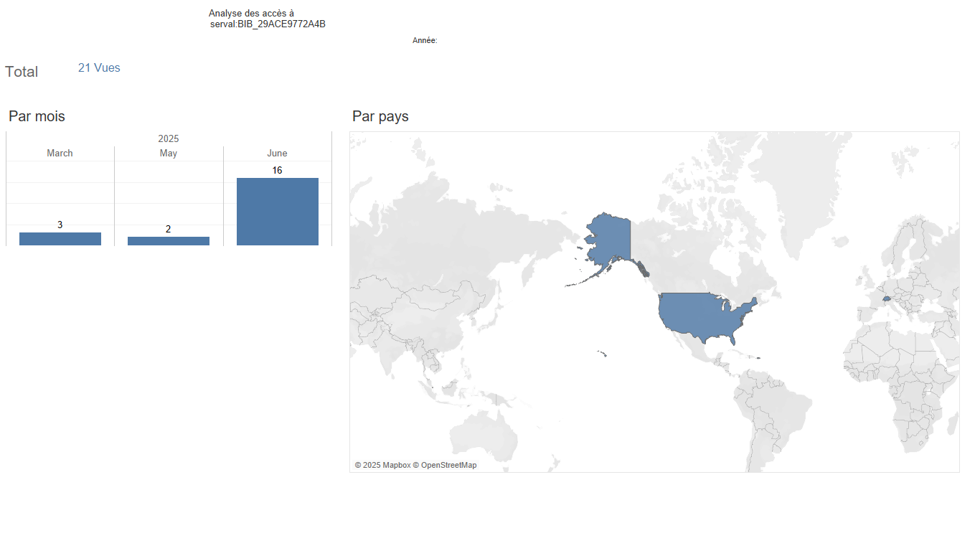The height and width of the screenshot is (551, 980).
Task: Click the United States mainland on map
Action: point(707,316)
